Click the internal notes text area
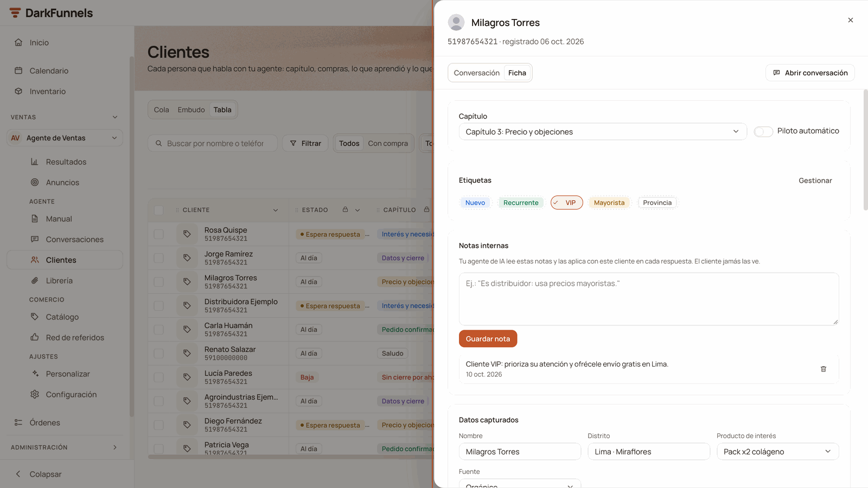Image resolution: width=868 pixels, height=488 pixels. pos(649,299)
